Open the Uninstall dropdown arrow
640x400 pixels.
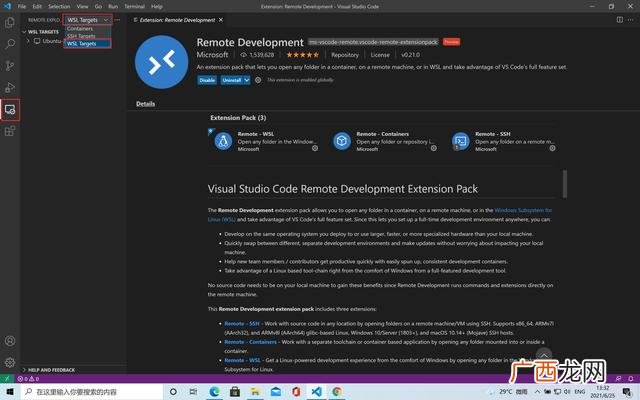point(247,80)
